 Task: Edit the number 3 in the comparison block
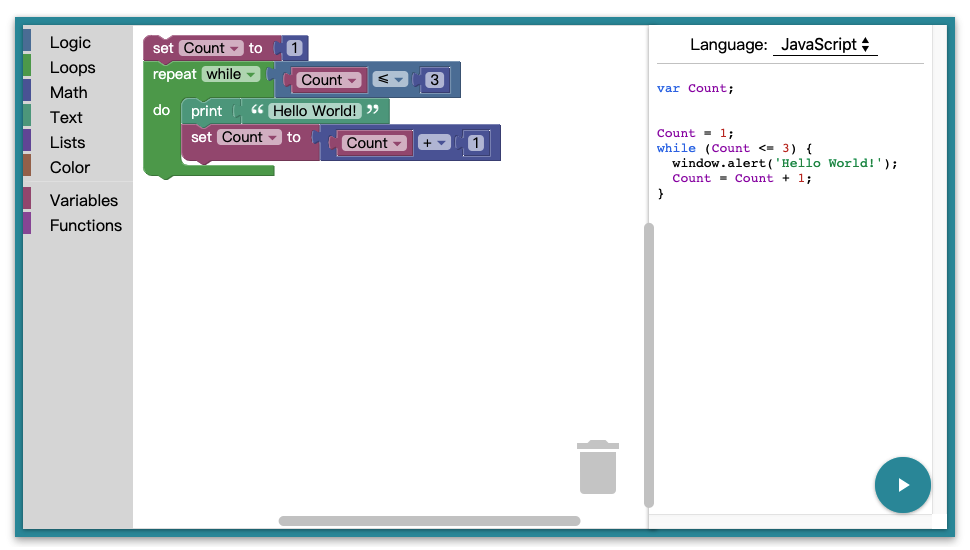tap(434, 80)
